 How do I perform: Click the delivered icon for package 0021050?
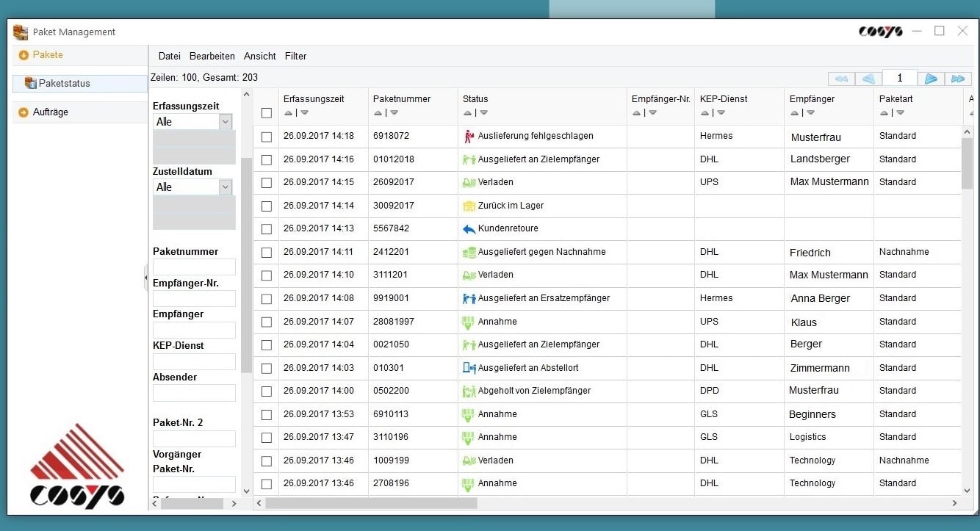point(469,344)
